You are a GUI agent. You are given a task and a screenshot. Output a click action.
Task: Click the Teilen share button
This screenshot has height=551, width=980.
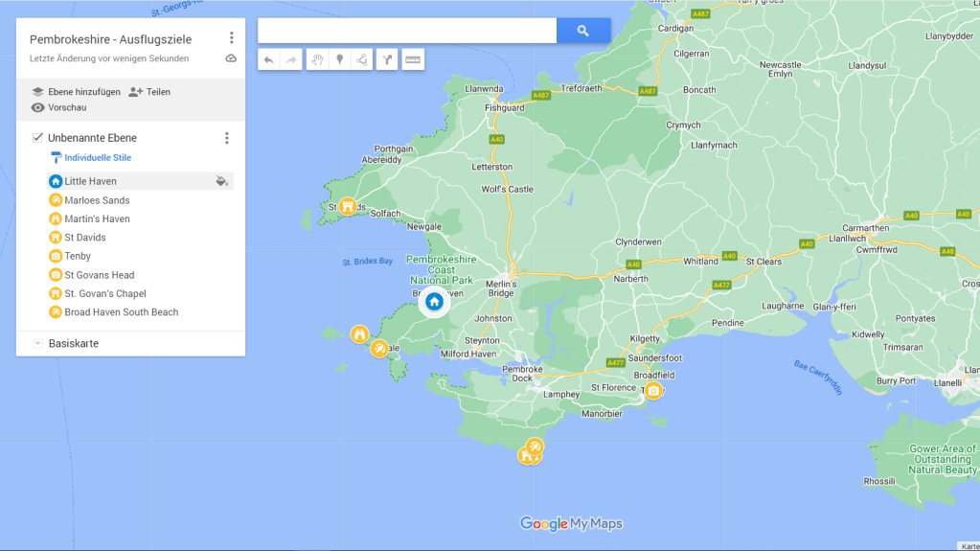point(149,92)
